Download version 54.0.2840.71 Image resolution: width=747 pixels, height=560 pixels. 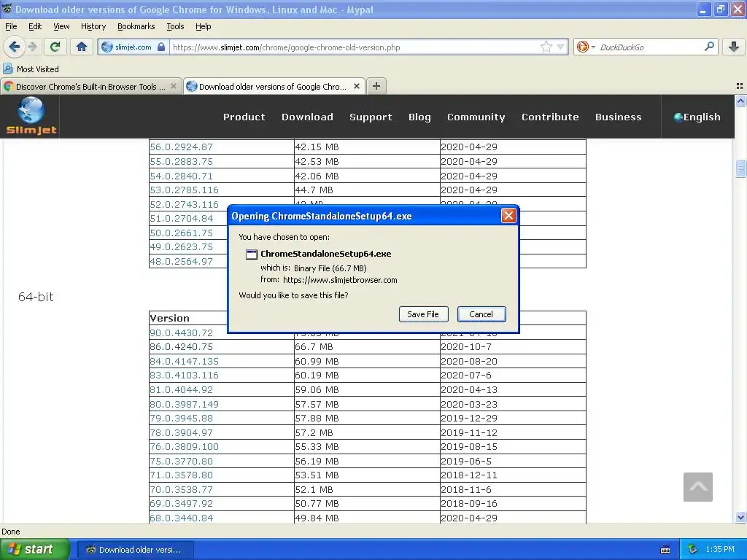(181, 176)
